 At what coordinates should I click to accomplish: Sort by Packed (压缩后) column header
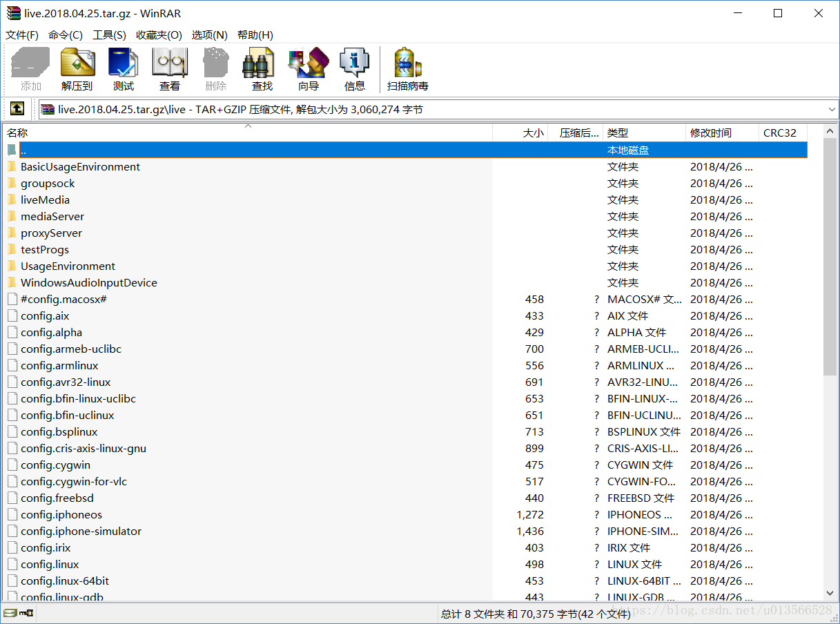pyautogui.click(x=576, y=133)
